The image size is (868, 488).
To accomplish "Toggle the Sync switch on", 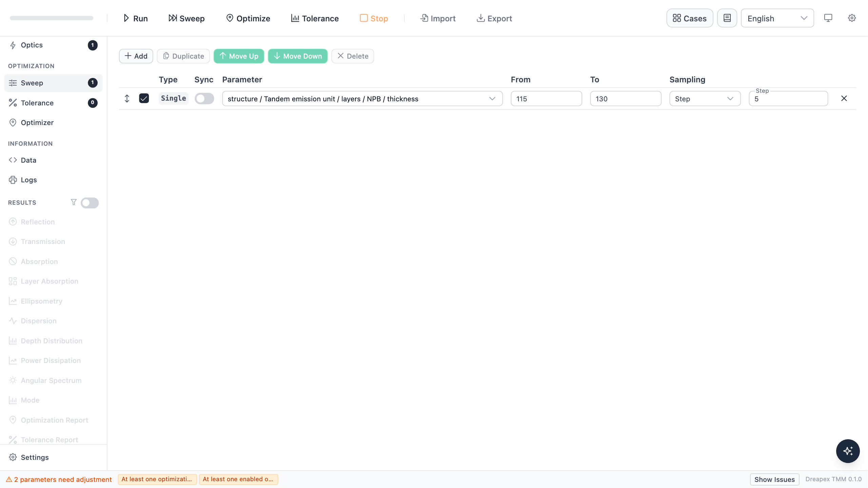I will pyautogui.click(x=204, y=99).
